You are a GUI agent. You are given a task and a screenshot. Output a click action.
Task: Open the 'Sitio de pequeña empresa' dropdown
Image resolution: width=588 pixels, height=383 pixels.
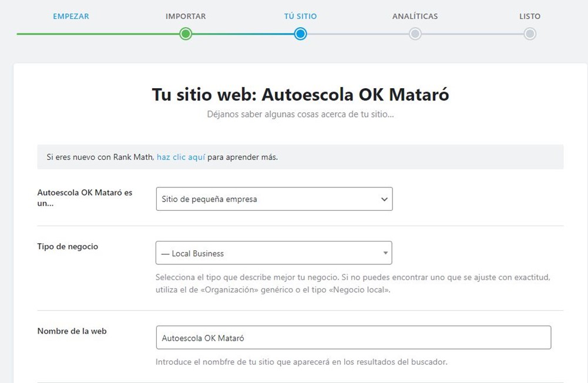274,199
